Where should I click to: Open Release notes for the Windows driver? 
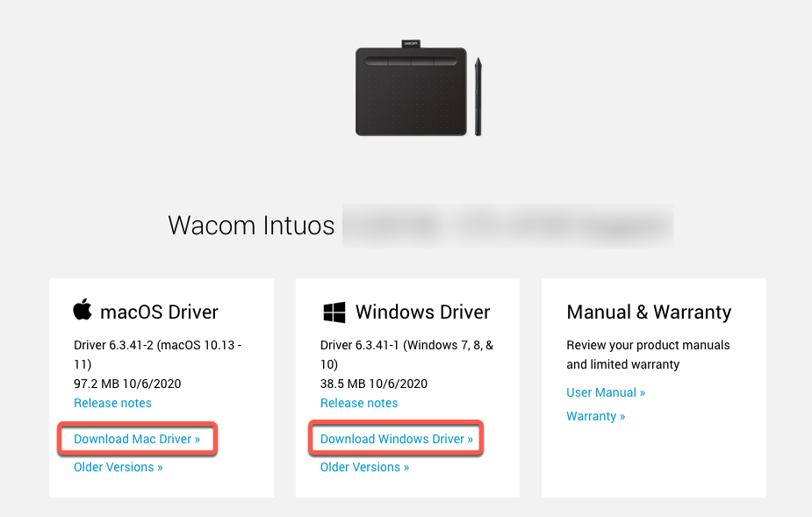point(358,403)
